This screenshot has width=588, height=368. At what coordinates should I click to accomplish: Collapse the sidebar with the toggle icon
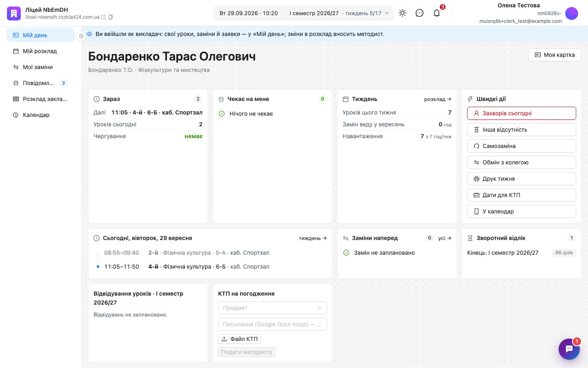[x=81, y=36]
